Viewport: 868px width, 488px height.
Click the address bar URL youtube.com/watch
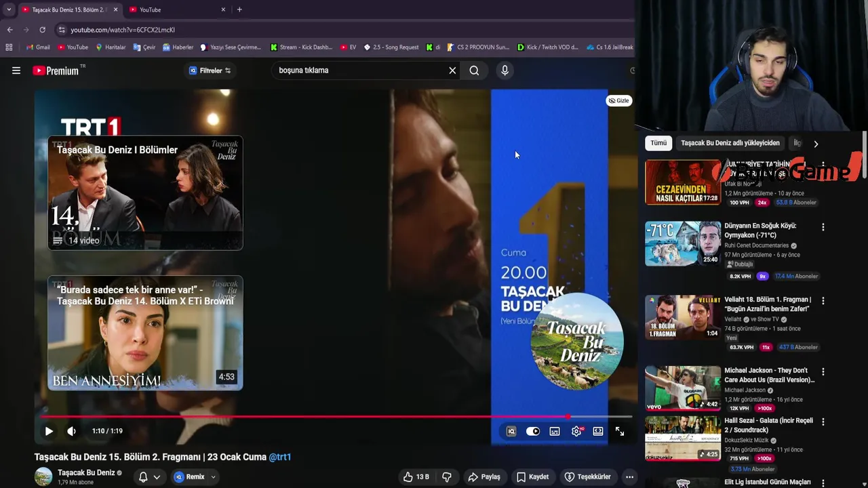(123, 30)
